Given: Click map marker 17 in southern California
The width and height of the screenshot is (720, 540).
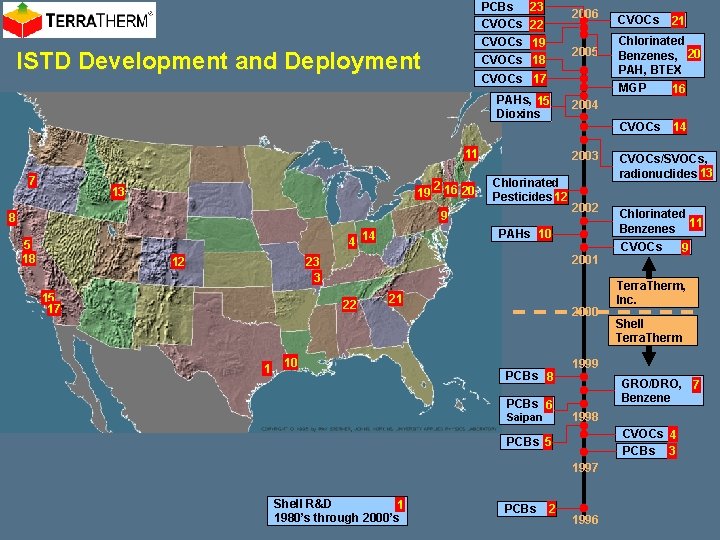Looking at the screenshot, I should (x=54, y=308).
